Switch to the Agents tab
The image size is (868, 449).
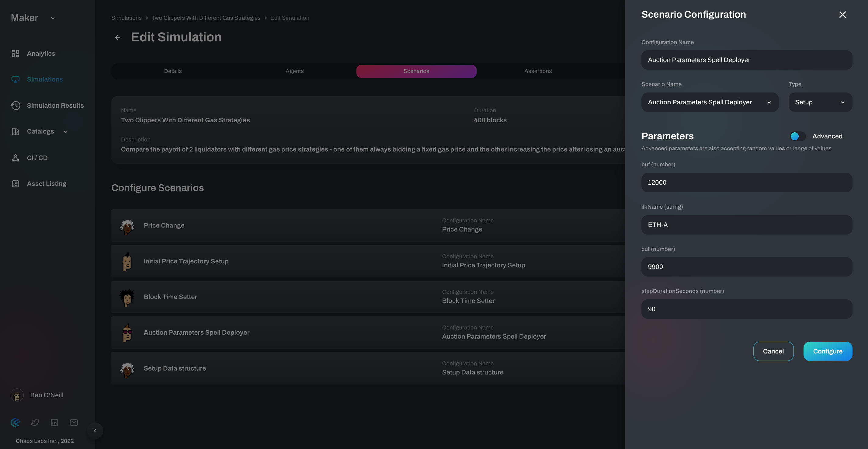coord(294,71)
